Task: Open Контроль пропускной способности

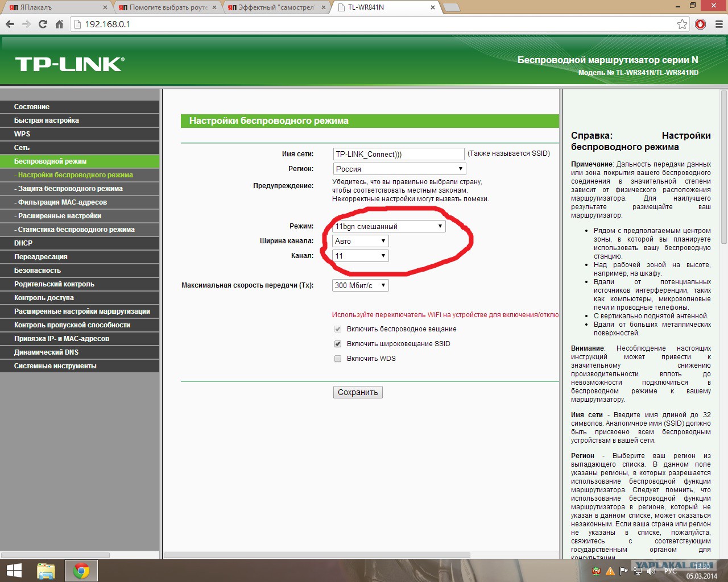Action: point(80,325)
